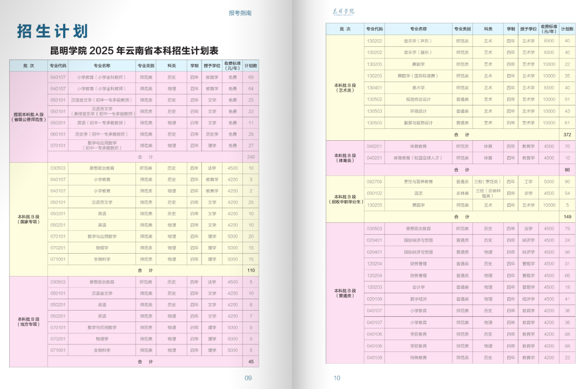Click total 110 for 国家专项 batch
Screen dimensions: 588x389
point(251,270)
